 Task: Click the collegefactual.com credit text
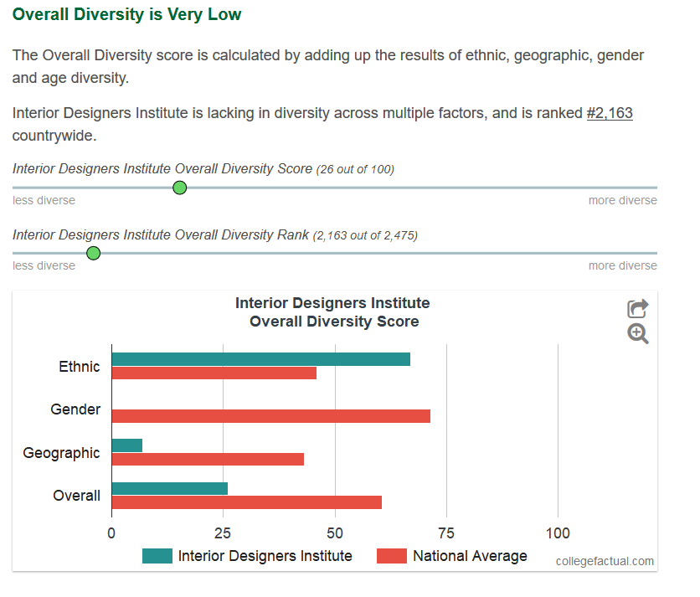click(605, 561)
